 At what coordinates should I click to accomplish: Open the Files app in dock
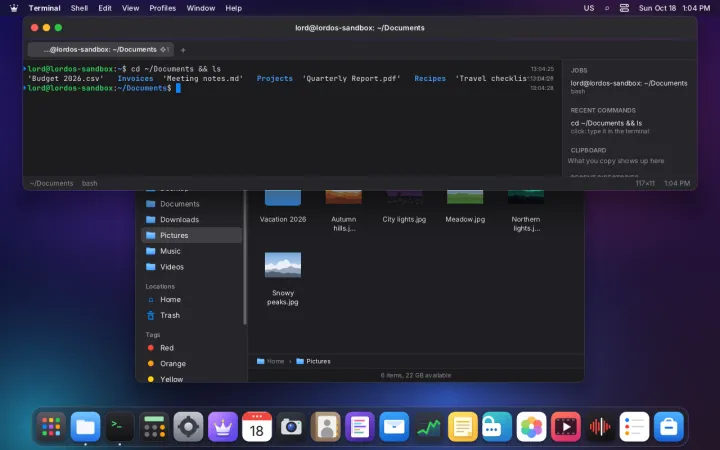click(x=85, y=427)
